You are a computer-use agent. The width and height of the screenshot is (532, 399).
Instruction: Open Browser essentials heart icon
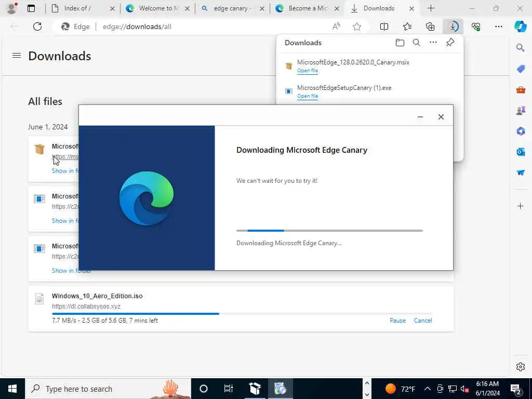[x=476, y=26]
